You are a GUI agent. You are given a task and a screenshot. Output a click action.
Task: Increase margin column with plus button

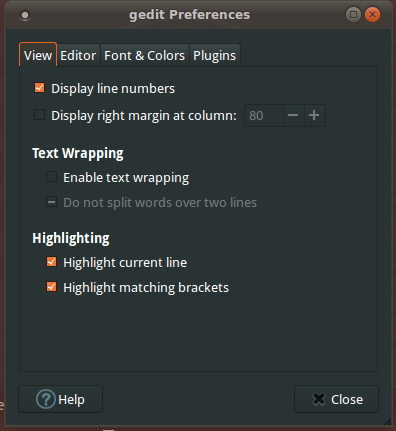[314, 116]
